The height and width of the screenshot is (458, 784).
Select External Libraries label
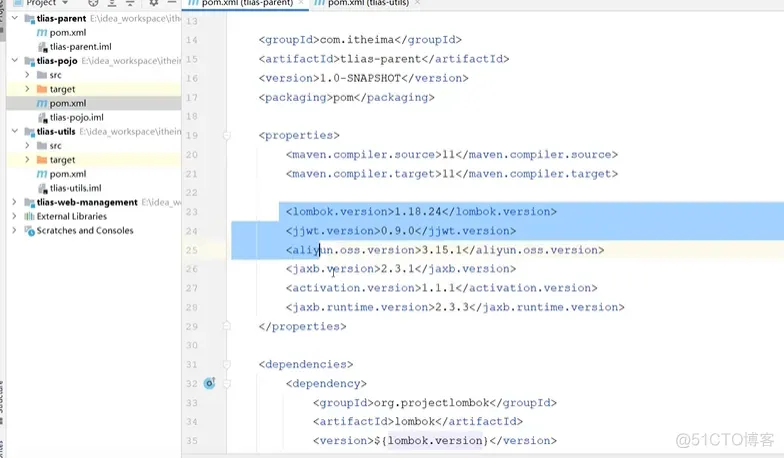(72, 216)
